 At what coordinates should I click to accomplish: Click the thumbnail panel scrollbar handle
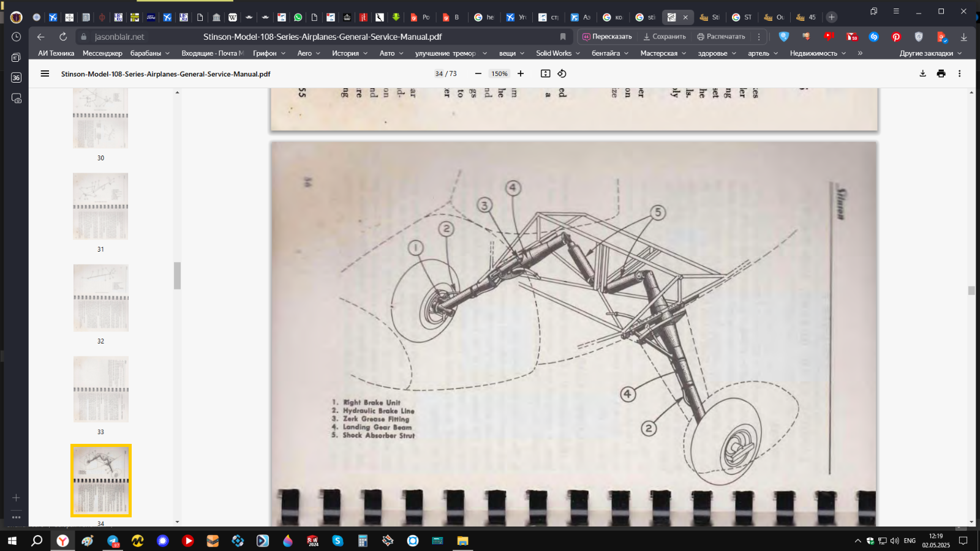pyautogui.click(x=177, y=275)
